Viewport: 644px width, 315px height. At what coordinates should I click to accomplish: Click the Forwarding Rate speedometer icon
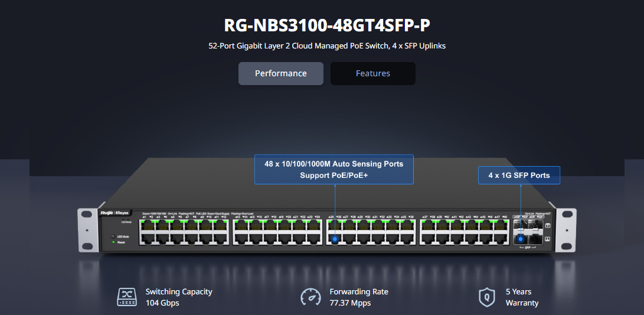(310, 297)
